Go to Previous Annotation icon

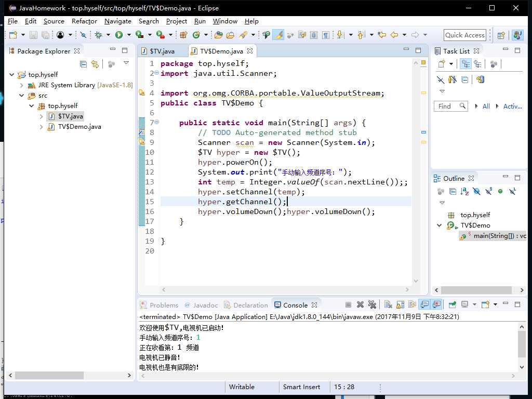pos(361,35)
